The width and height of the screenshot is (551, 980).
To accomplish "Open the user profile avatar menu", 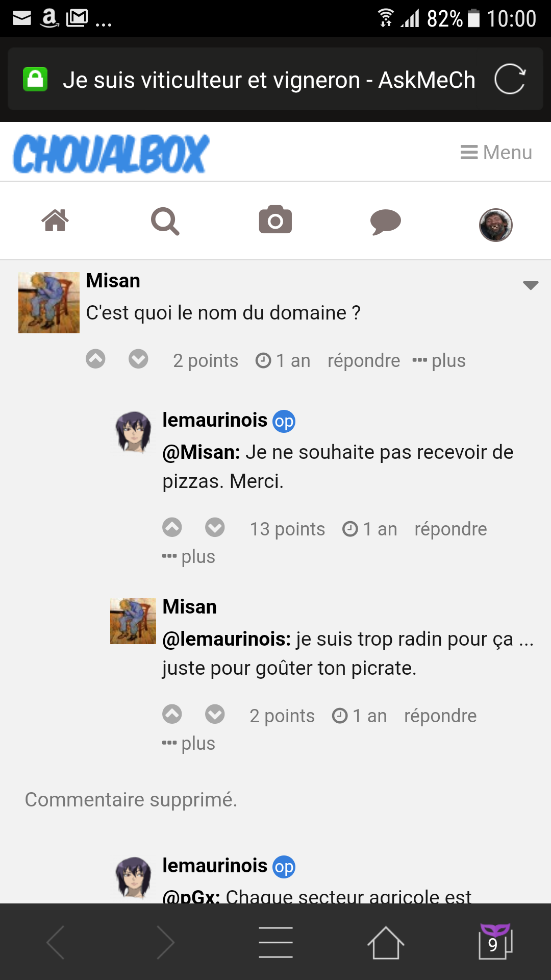I will click(x=495, y=225).
